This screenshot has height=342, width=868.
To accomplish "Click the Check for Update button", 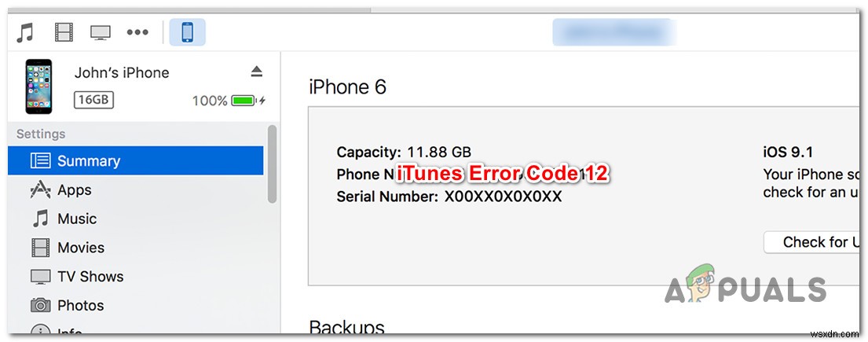I will pyautogui.click(x=812, y=242).
